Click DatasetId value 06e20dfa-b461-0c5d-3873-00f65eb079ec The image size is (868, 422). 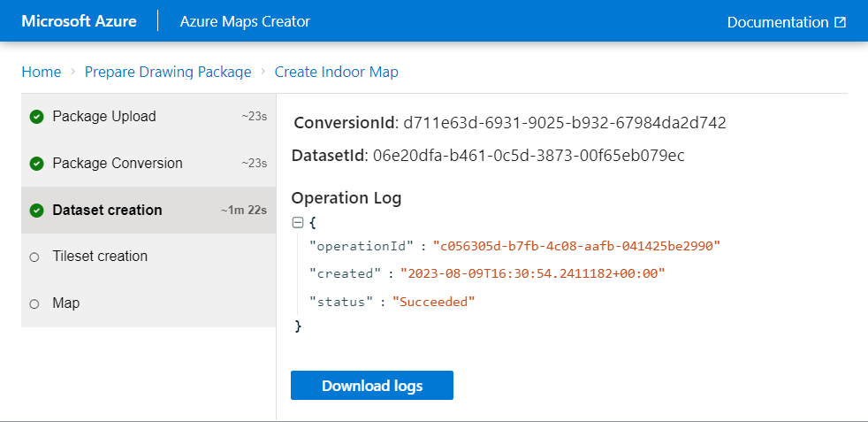click(x=529, y=157)
